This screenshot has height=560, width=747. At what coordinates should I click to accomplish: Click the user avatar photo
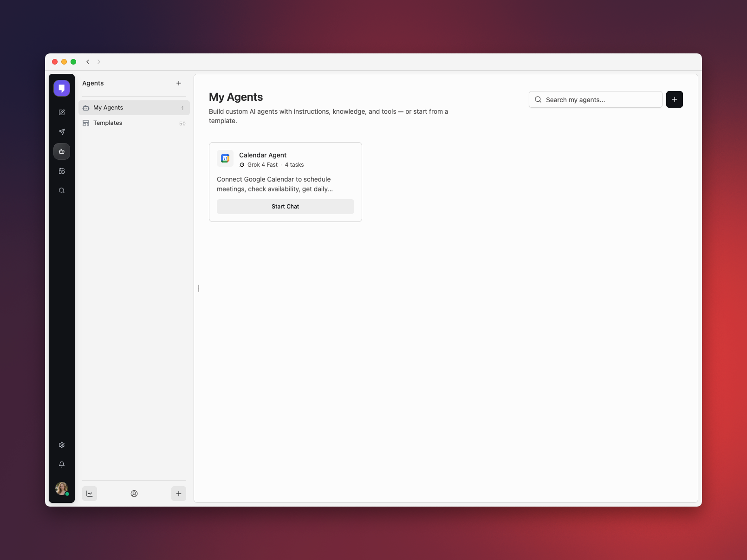(62, 488)
